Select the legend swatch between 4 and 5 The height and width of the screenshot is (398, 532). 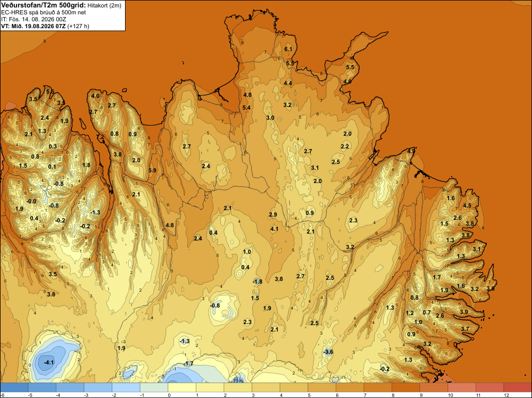tap(294, 387)
